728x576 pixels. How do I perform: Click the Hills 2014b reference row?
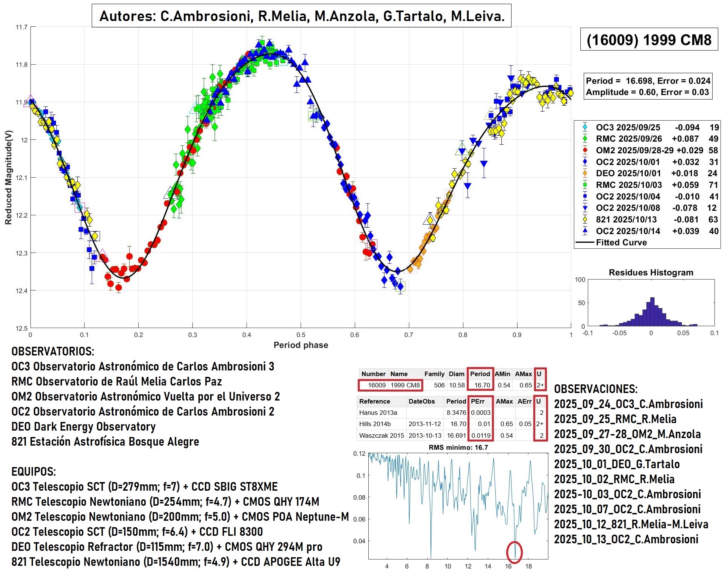pos(375,424)
